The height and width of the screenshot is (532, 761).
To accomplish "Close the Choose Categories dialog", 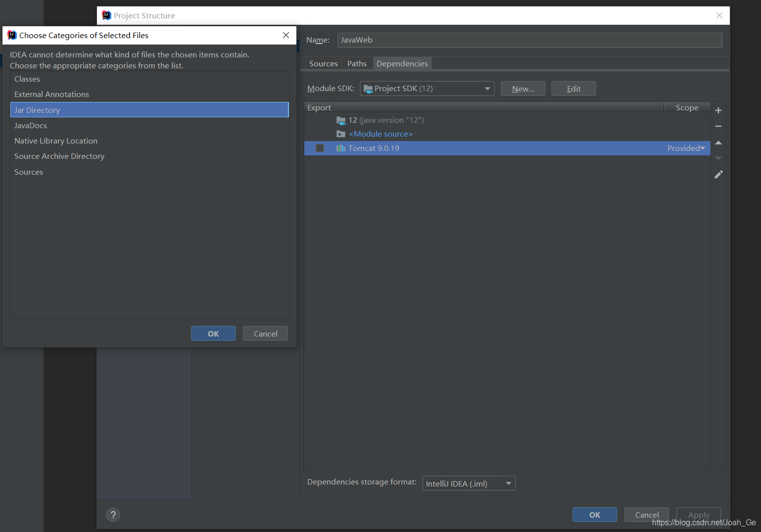I will (x=286, y=35).
